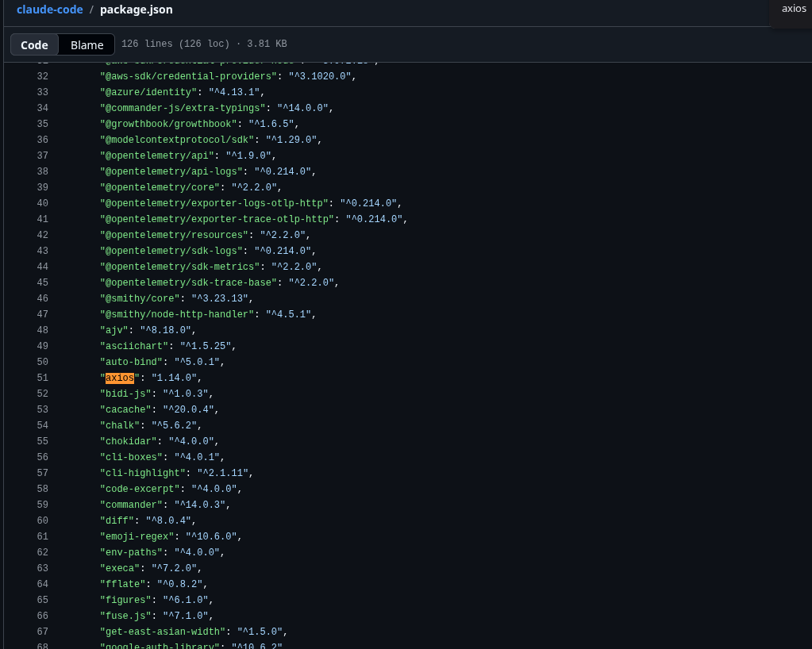Click the "code-excerpt" dependency key
The image size is (812, 649).
pos(140,489)
